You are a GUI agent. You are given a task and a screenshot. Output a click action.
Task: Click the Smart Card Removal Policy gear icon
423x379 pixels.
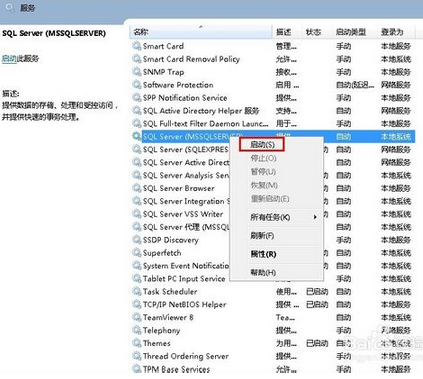[x=137, y=59]
